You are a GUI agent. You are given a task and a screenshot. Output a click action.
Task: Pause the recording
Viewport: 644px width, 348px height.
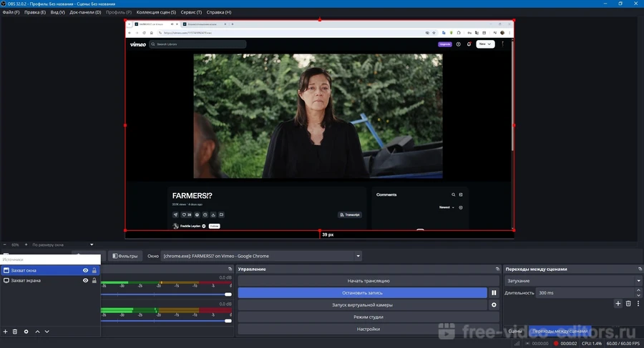tap(494, 293)
